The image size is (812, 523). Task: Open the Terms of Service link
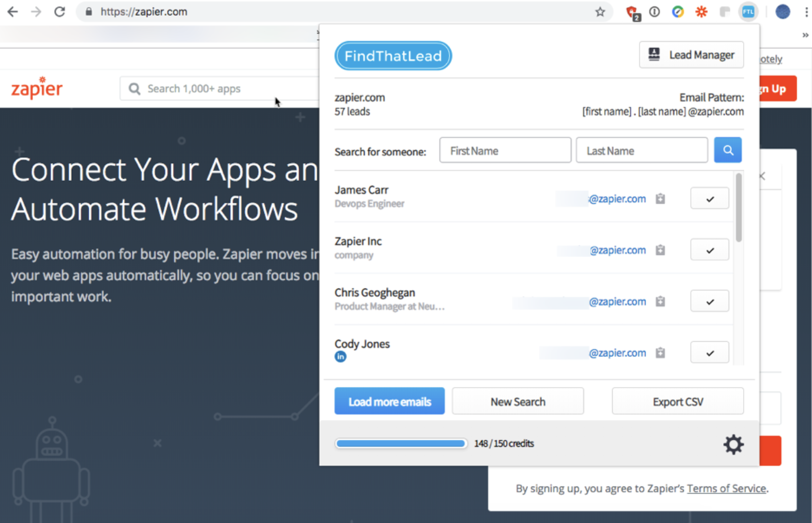pos(726,488)
